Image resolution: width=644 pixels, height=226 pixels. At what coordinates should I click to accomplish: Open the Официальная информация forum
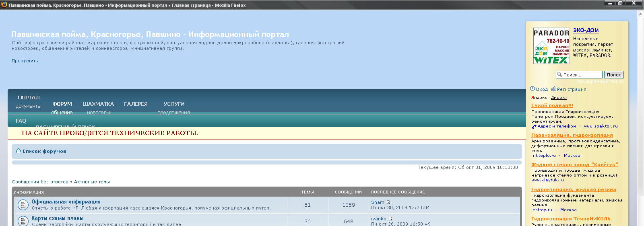66,201
